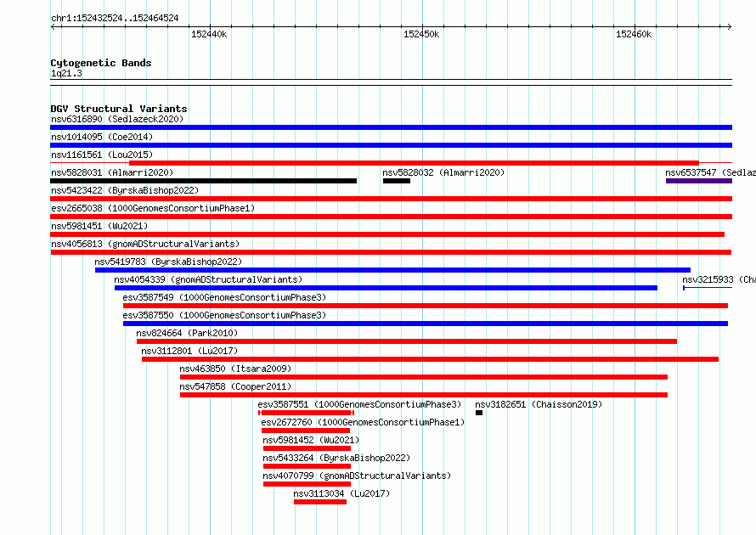Image resolution: width=756 pixels, height=535 pixels.
Task: Click the red bar beneath nsv1161561
Action: pos(415,163)
